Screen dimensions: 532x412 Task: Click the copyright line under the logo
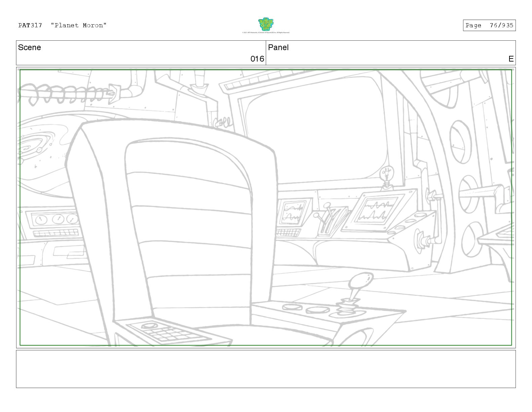coord(266,33)
